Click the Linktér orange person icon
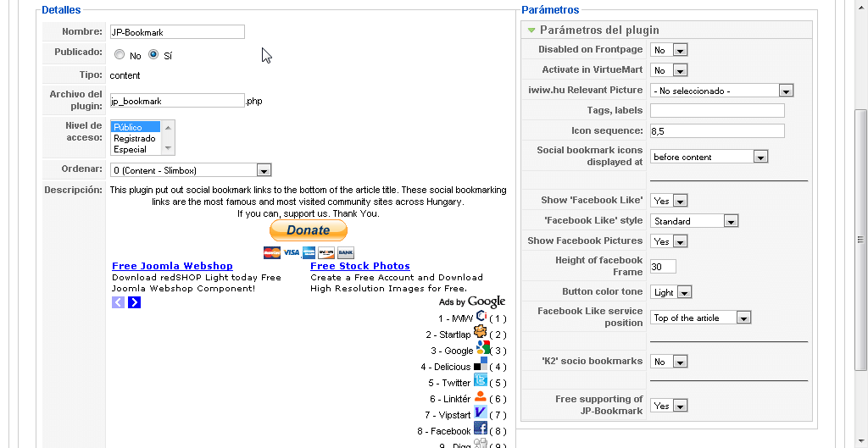The width and height of the screenshot is (868, 448). (481, 396)
